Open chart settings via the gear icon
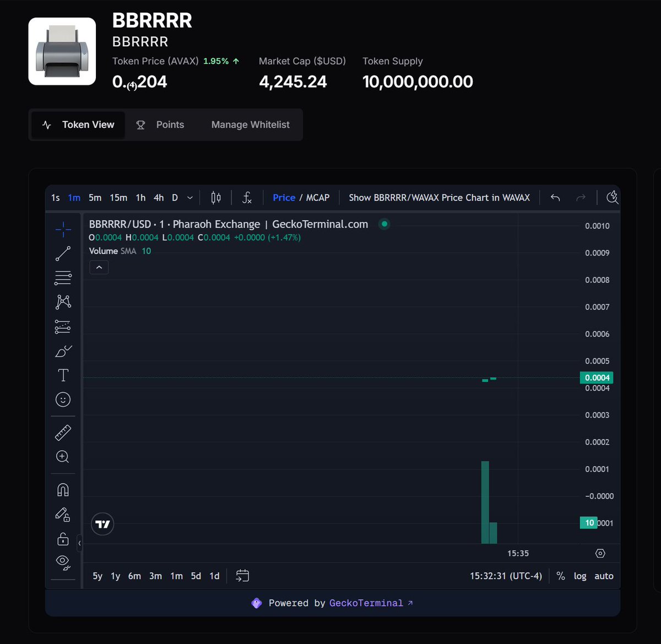The image size is (661, 644). [600, 553]
